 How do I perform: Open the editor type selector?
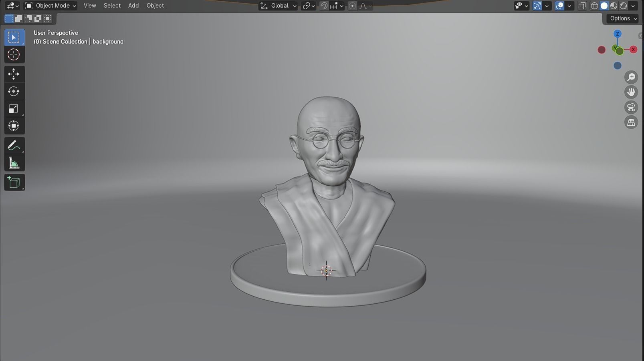point(12,6)
